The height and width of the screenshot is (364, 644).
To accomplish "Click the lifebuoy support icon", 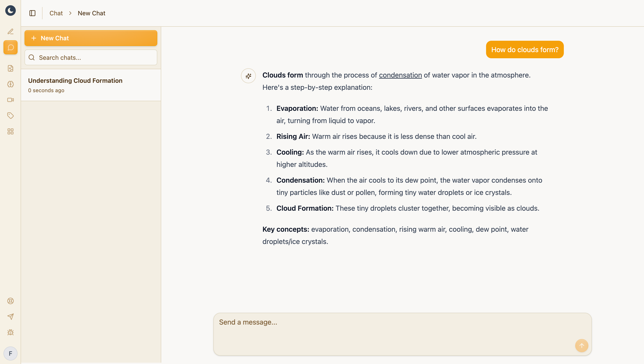I will 10,301.
